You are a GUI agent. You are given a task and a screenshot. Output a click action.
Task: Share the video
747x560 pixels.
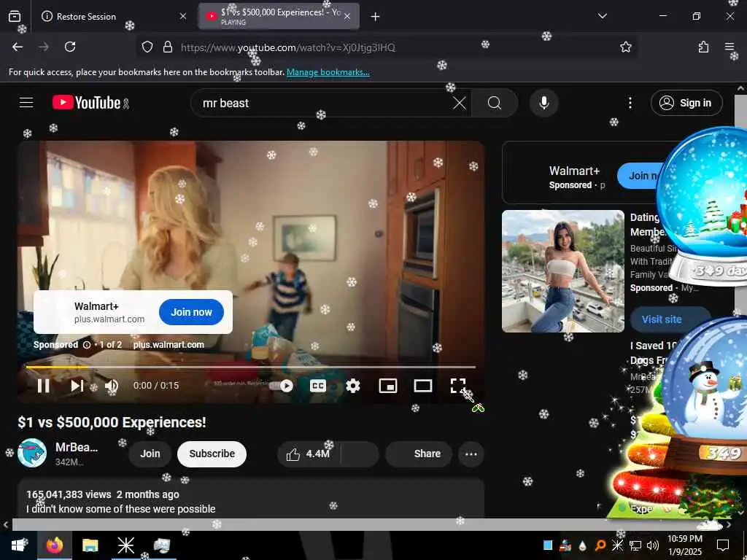point(419,454)
